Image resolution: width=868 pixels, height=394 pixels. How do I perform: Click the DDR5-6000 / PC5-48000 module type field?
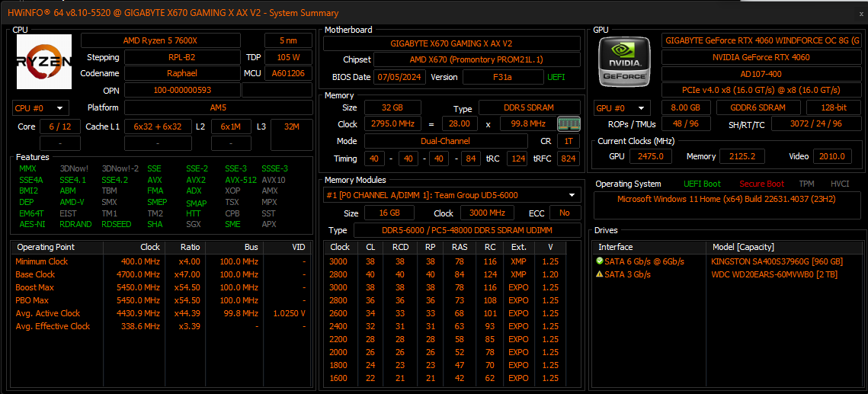468,230
